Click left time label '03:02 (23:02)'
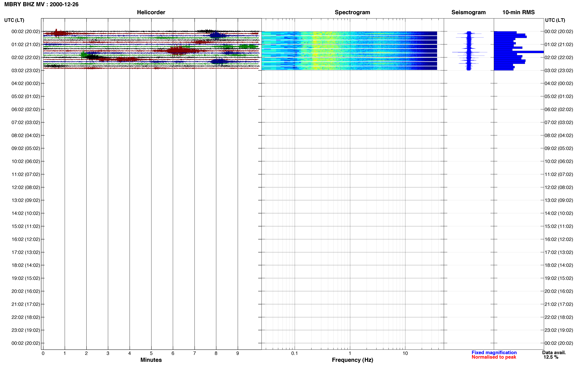Screen dimensions: 588x368 [x=26, y=71]
